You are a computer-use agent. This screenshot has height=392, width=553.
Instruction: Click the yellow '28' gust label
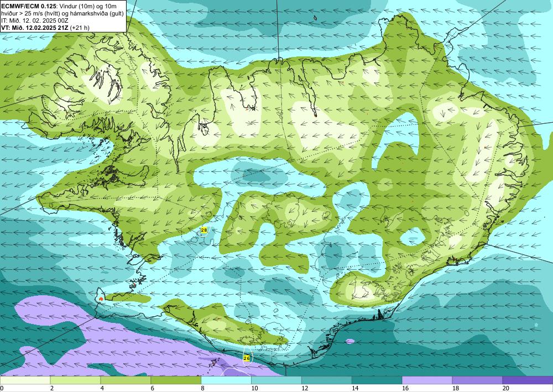click(x=204, y=230)
